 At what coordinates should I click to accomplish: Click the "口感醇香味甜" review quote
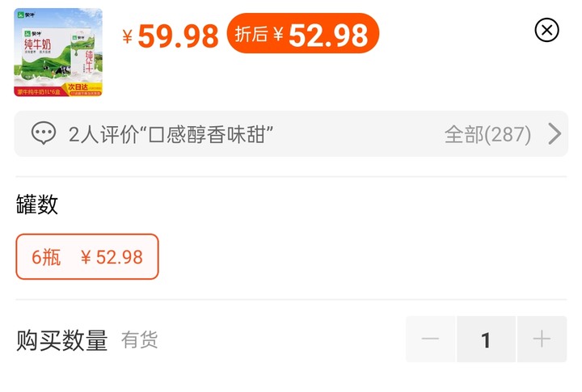(x=208, y=134)
